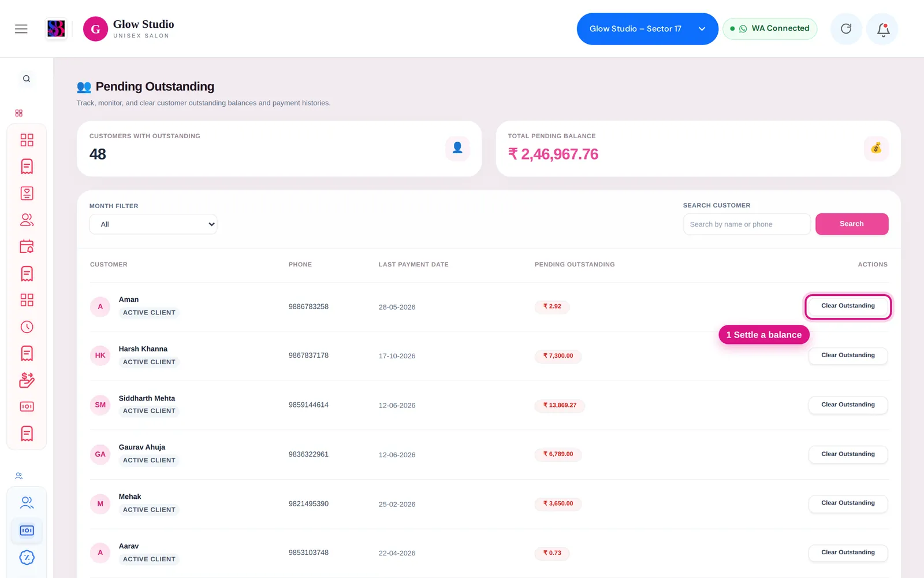Click the customer name Siddharth Mehta
924x578 pixels.
pyautogui.click(x=147, y=398)
